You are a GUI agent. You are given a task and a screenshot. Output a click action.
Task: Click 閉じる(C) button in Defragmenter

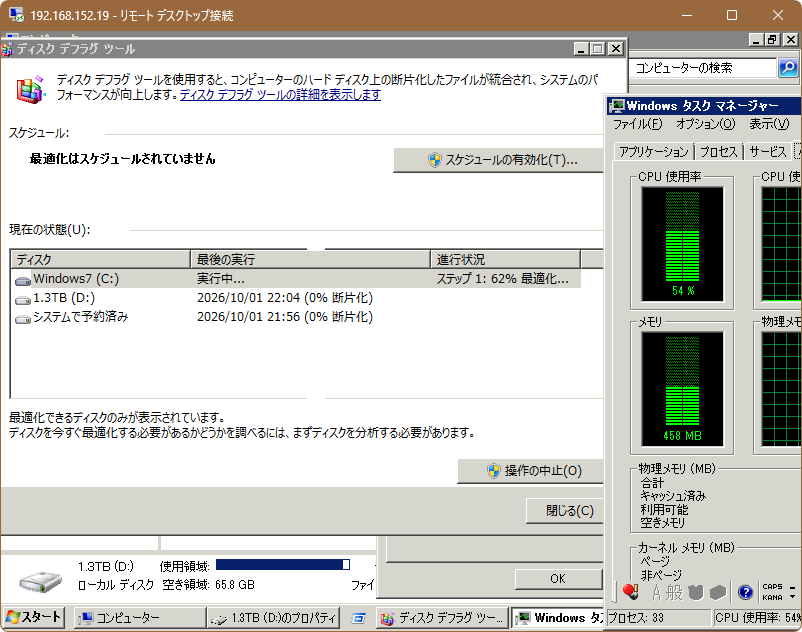(x=565, y=511)
